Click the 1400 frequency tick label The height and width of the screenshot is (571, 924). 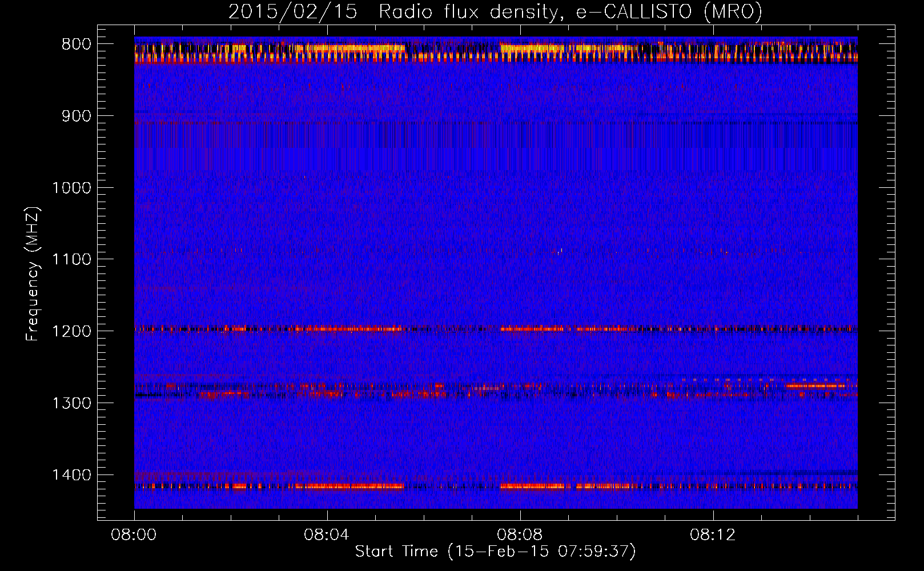[x=71, y=475]
